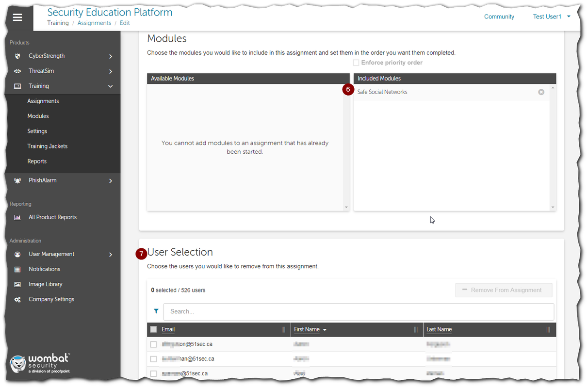Image resolution: width=588 pixels, height=388 pixels.
Task: Expand the User Management submenu chevron
Action: pyautogui.click(x=111, y=255)
